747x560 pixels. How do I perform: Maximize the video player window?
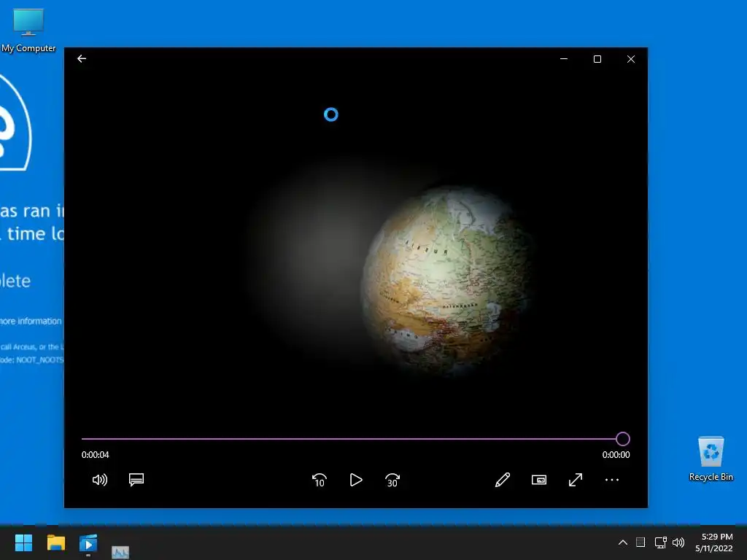597,59
